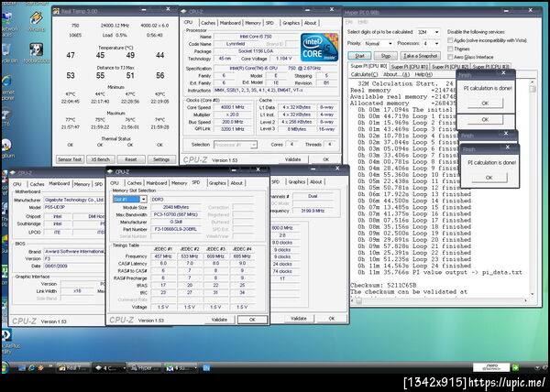Open the Calculate(C) menu
Viewport: 550px width, 392px height.
(364, 74)
